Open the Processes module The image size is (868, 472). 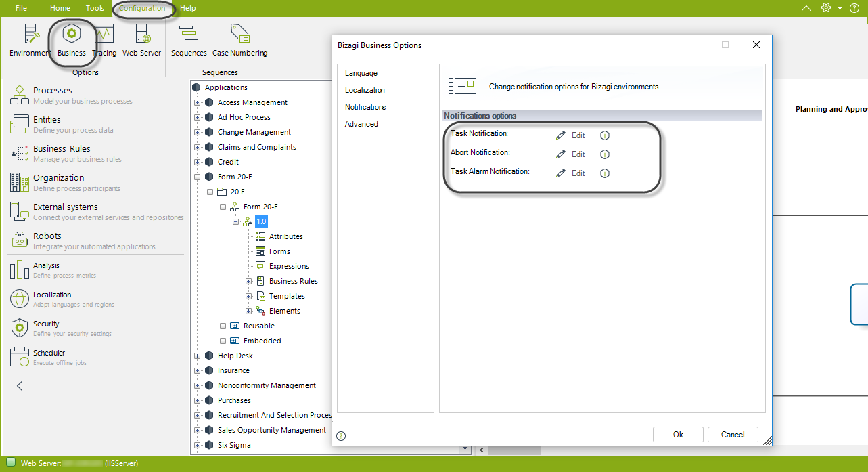coord(96,95)
